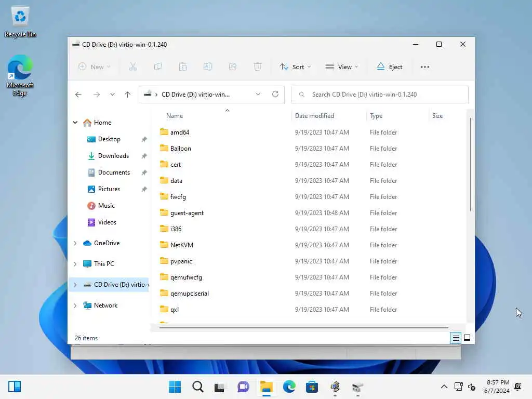Open the Windows Start menu

(175, 387)
